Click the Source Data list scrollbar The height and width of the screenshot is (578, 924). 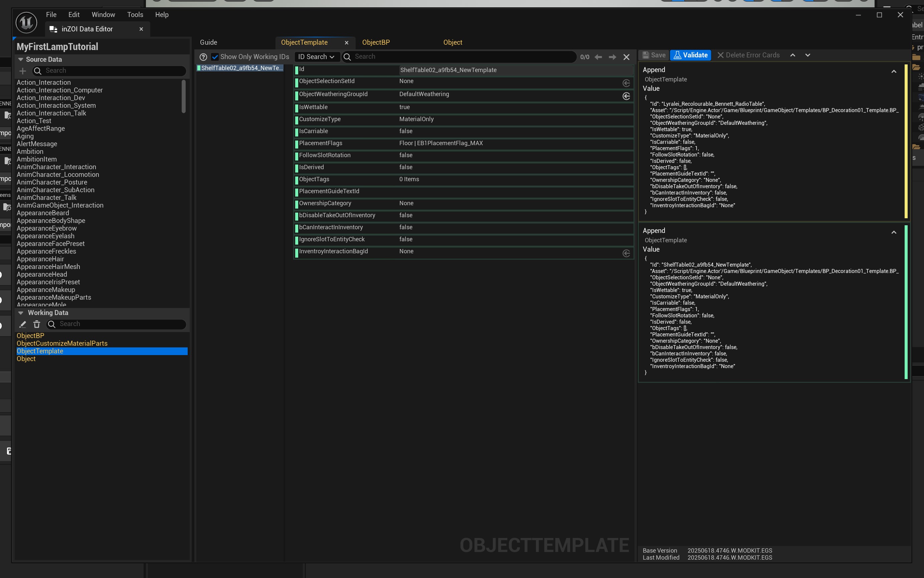[x=184, y=96]
